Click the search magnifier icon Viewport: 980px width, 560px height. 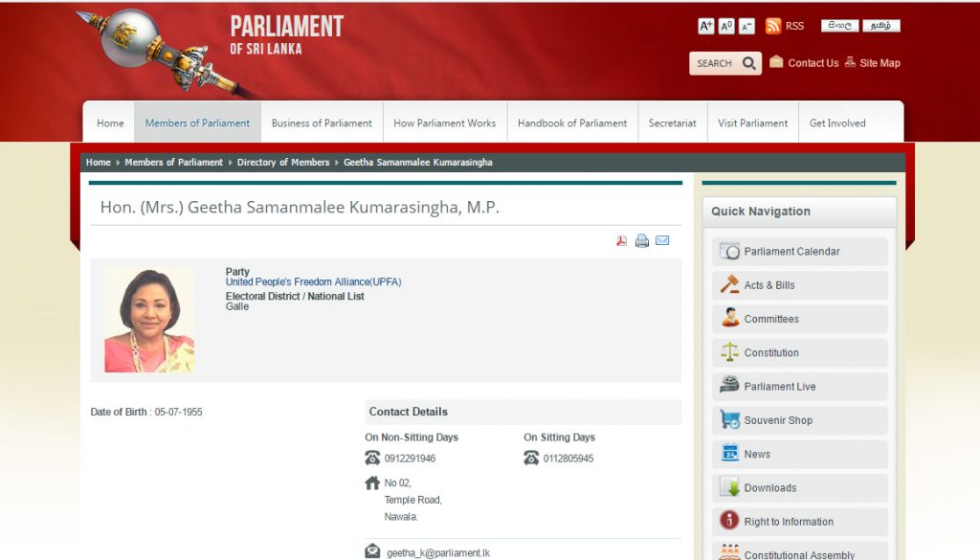tap(748, 63)
